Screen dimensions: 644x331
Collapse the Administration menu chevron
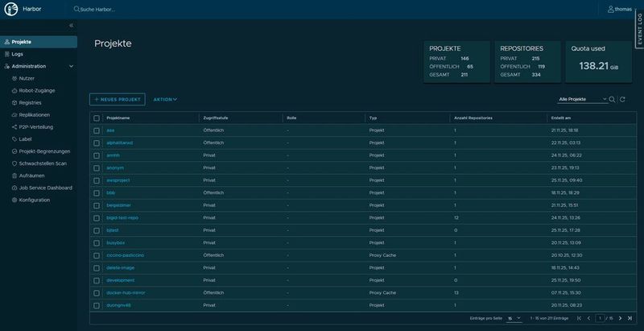click(x=71, y=66)
